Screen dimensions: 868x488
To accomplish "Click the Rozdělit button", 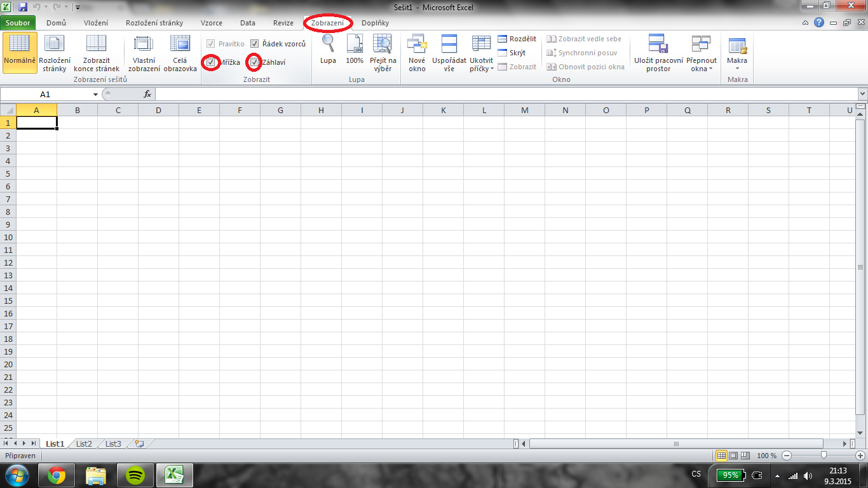I will [x=517, y=39].
